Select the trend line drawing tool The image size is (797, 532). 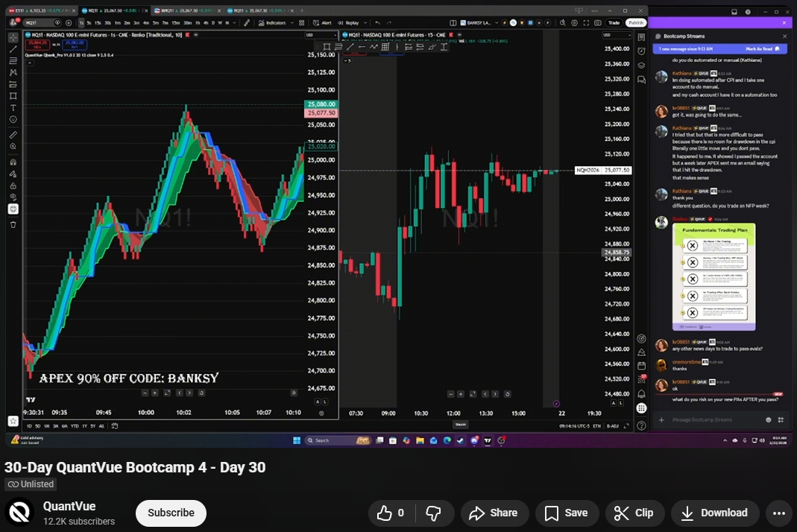coord(13,49)
